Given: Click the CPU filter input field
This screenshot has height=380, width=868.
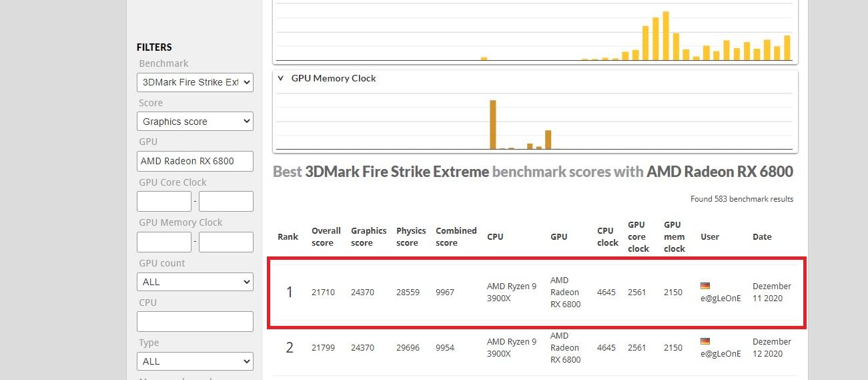Looking at the screenshot, I should (195, 321).
